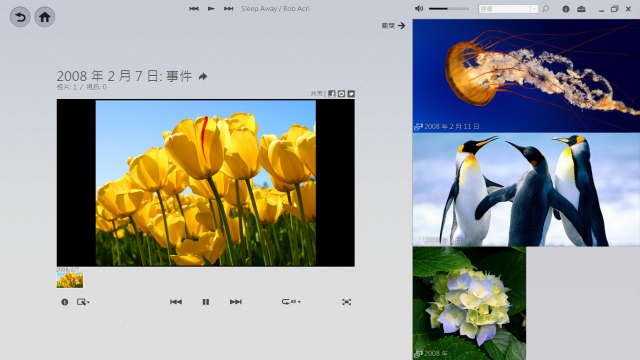Click the back arrow button
The width and height of the screenshot is (640, 360).
pyautogui.click(x=20, y=17)
